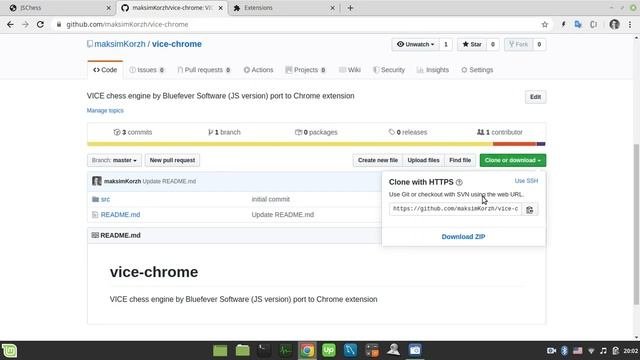Viewport: 640px width, 360px height.
Task: Open the Branch: master dropdown
Action: pos(114,160)
